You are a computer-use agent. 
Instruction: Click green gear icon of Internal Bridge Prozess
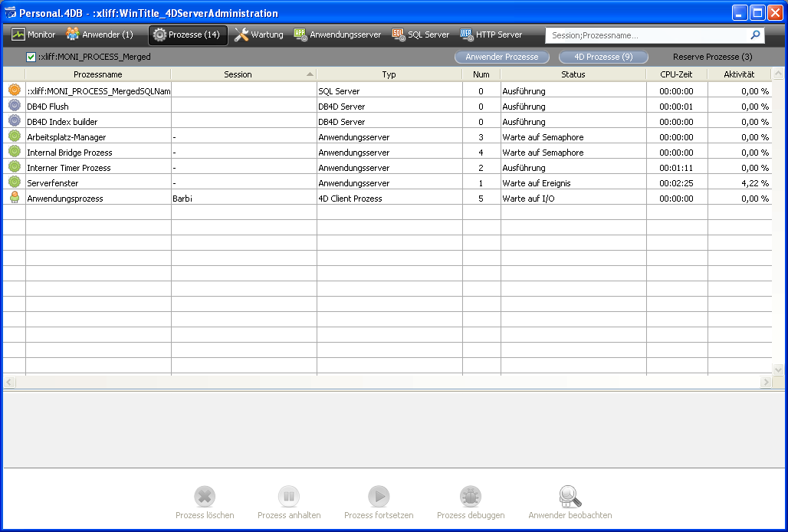[15, 151]
